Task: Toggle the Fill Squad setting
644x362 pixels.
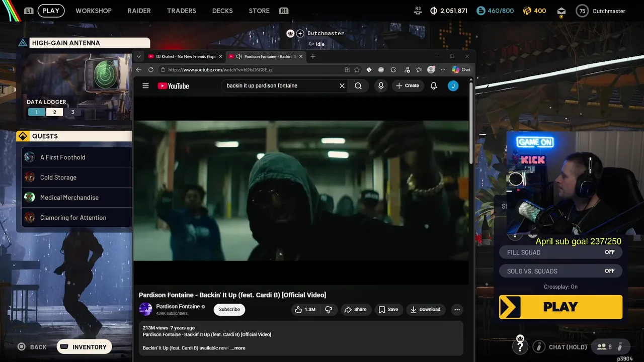Action: coord(561,252)
